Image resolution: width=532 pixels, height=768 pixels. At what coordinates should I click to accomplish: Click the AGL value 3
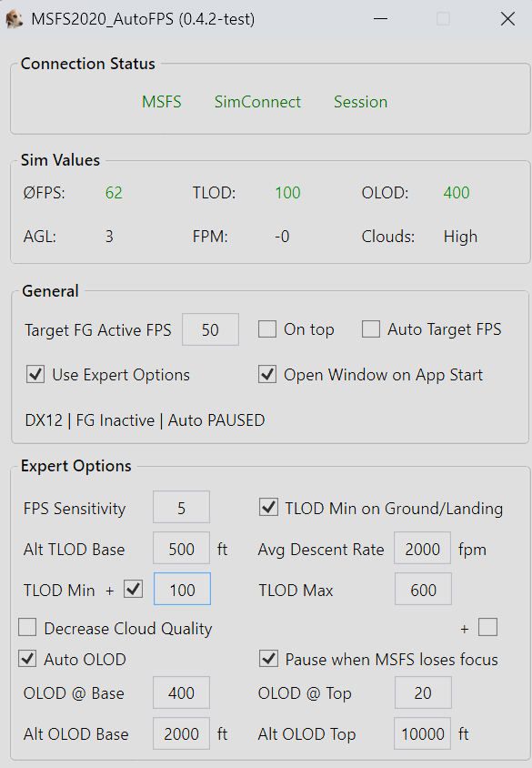tap(109, 237)
